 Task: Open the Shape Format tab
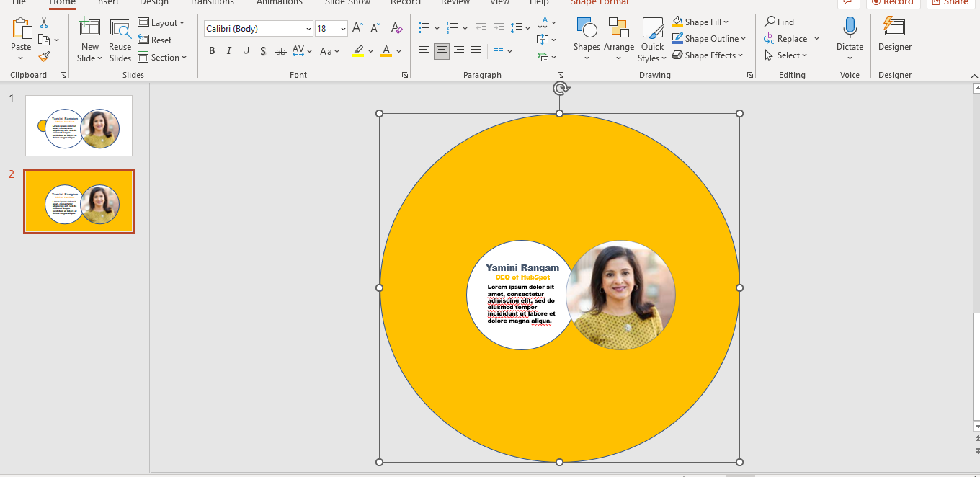(600, 2)
